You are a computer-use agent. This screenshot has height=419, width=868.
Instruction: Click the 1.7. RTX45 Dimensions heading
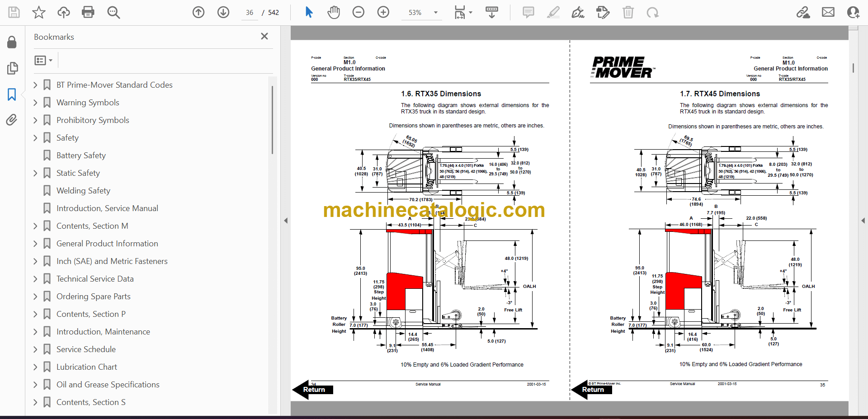pos(720,94)
